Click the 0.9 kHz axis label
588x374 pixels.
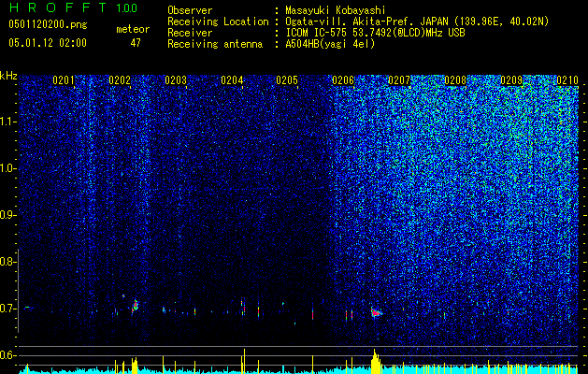coord(7,215)
